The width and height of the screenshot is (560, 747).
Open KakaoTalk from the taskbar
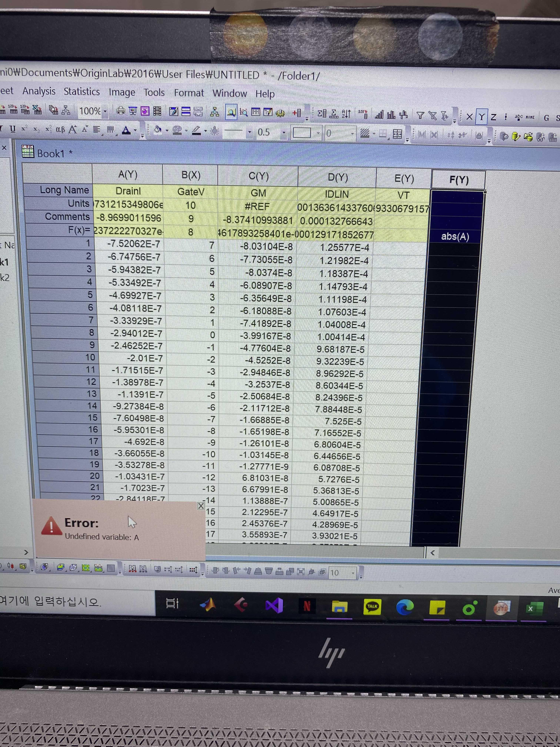tap(372, 607)
